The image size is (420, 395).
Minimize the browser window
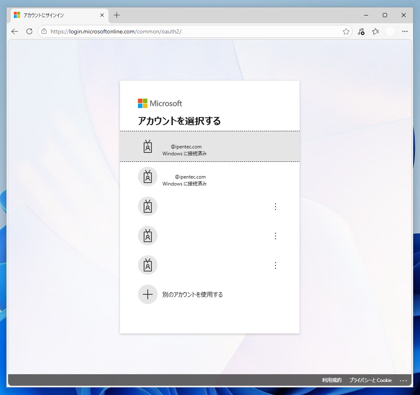[366, 15]
